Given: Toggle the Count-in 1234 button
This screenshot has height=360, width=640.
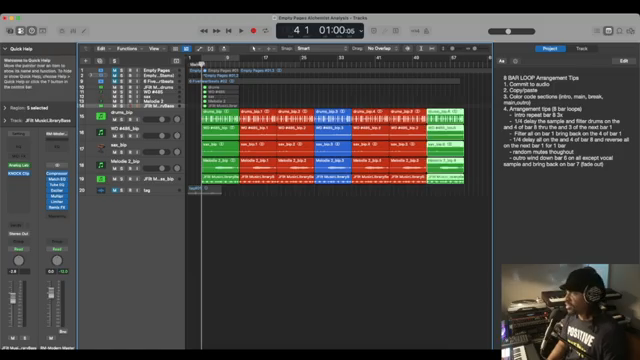Looking at the screenshot, I should click(x=415, y=31).
